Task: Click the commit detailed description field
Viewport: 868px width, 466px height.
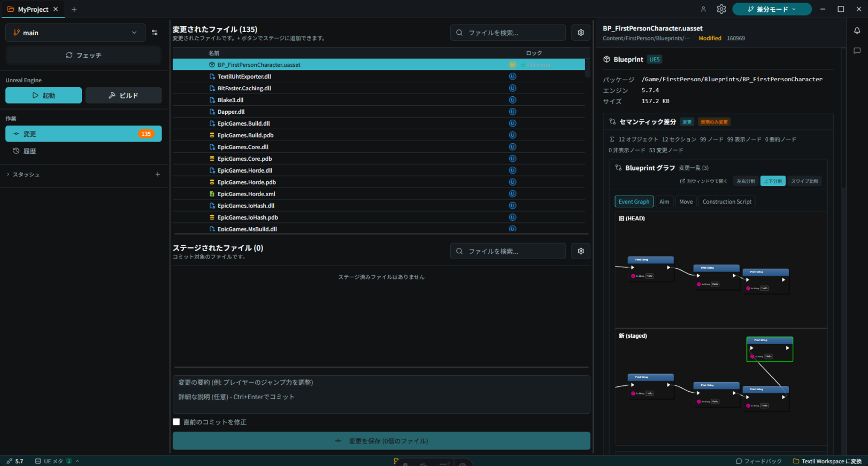Action: (x=381, y=397)
